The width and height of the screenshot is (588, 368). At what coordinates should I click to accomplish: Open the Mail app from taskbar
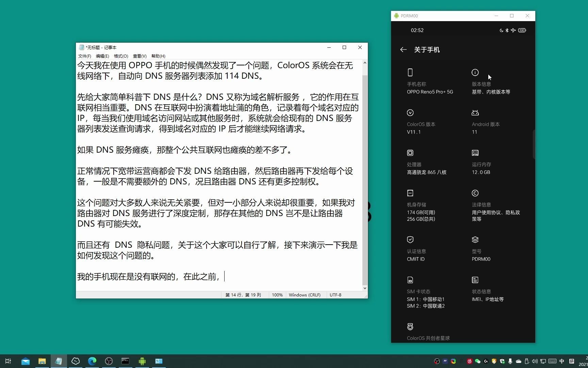(x=25, y=361)
